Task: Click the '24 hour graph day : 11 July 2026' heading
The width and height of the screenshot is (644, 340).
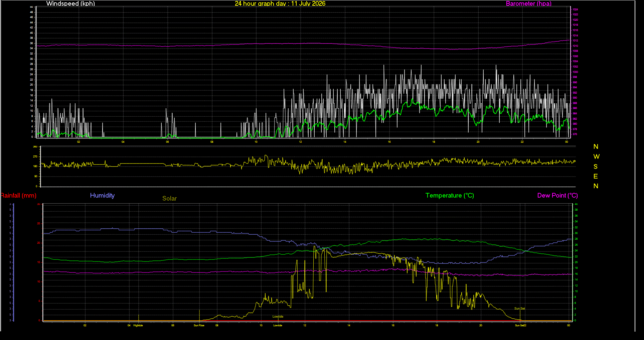Action: pyautogui.click(x=280, y=3)
